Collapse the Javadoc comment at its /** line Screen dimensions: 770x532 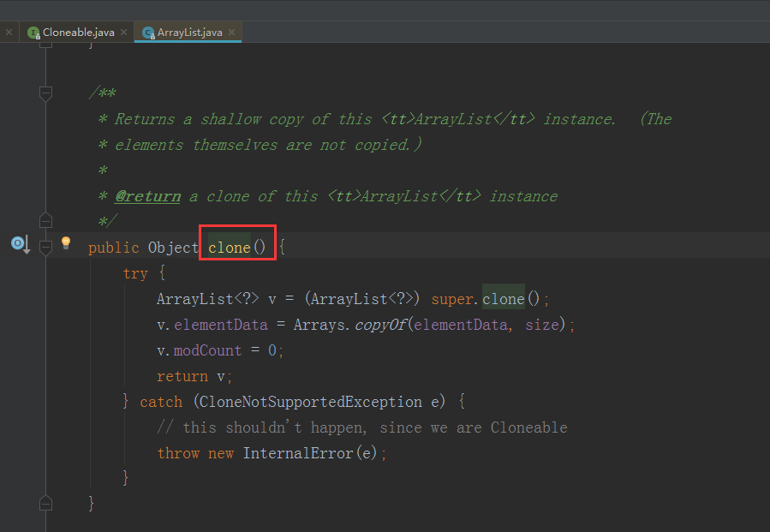tap(45, 93)
